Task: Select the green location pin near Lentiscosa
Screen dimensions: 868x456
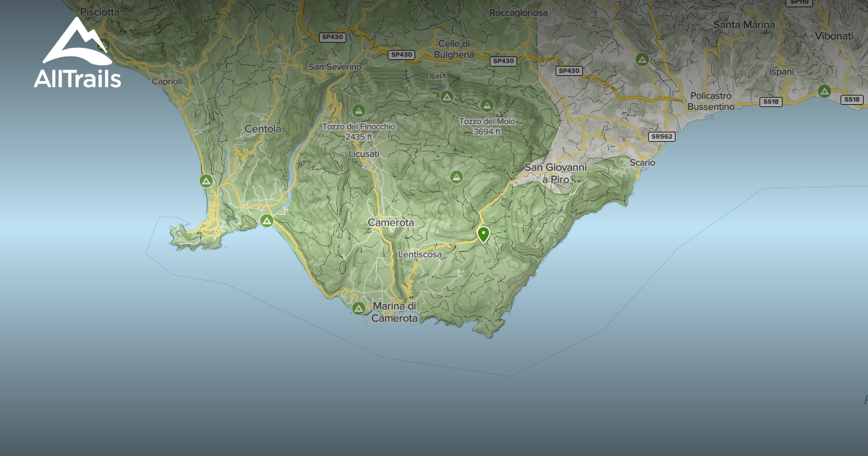Action: 483,235
